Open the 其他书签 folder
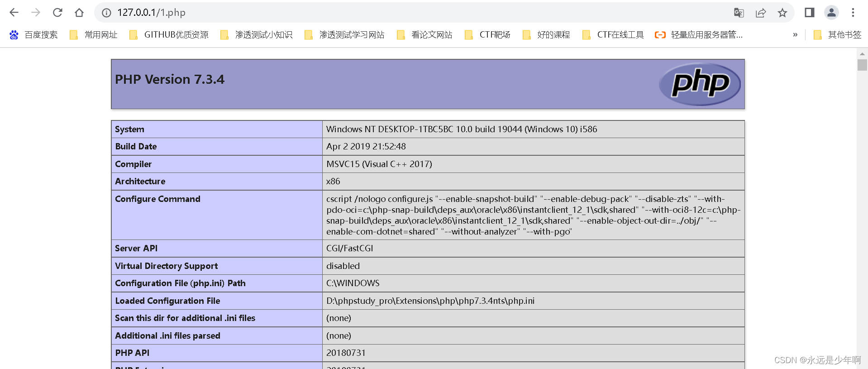This screenshot has height=369, width=868. point(837,35)
